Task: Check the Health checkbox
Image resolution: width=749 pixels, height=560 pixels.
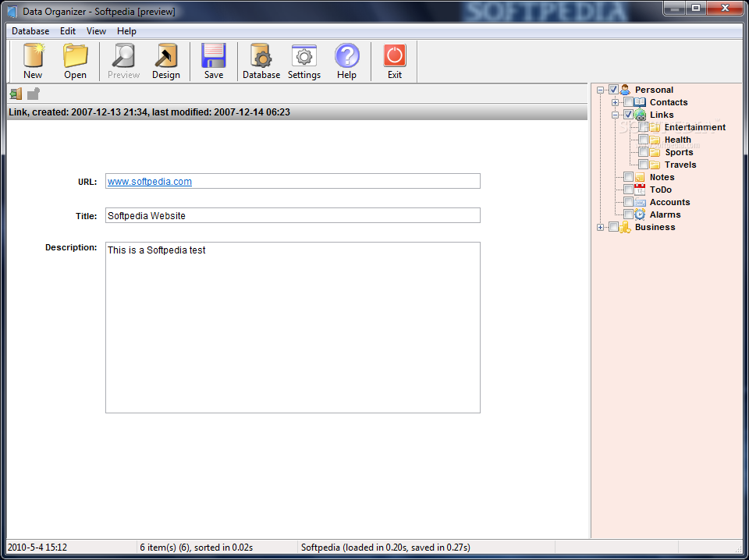Action: click(644, 140)
